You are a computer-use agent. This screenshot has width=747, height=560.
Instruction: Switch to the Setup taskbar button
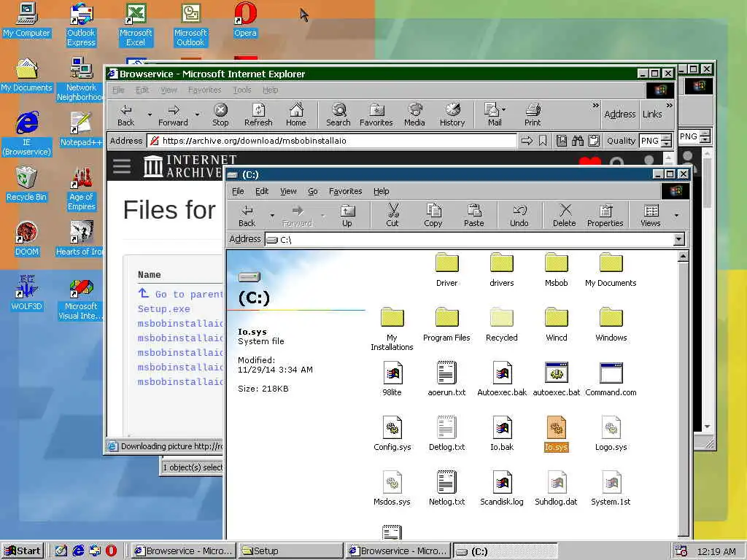pyautogui.click(x=290, y=551)
